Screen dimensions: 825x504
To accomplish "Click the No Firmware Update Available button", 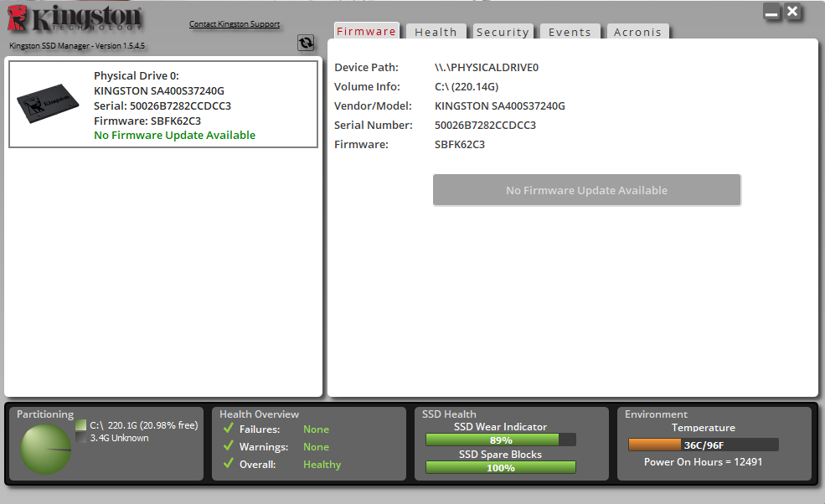I will [586, 190].
